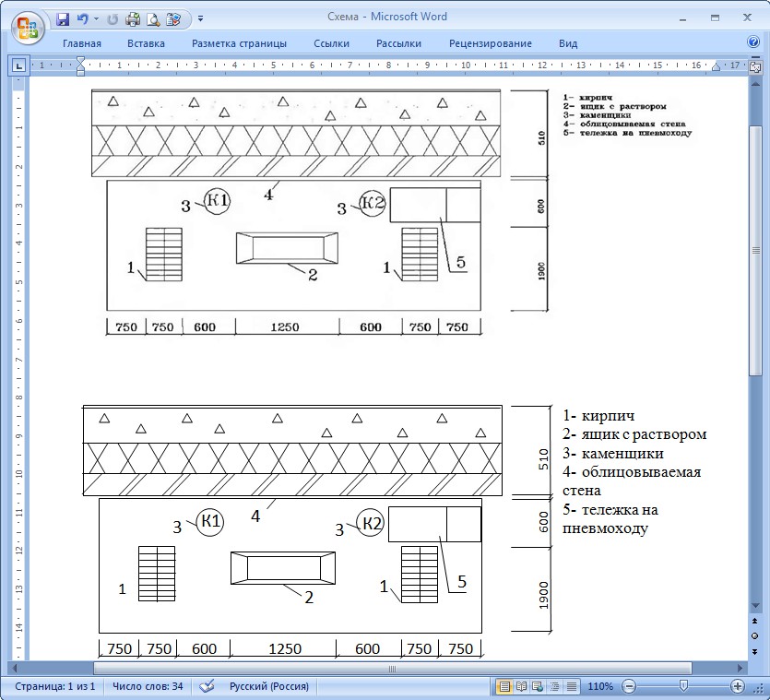Select the K1 circle in the upper diagram
This screenshot has width=770, height=700.
coord(217,201)
